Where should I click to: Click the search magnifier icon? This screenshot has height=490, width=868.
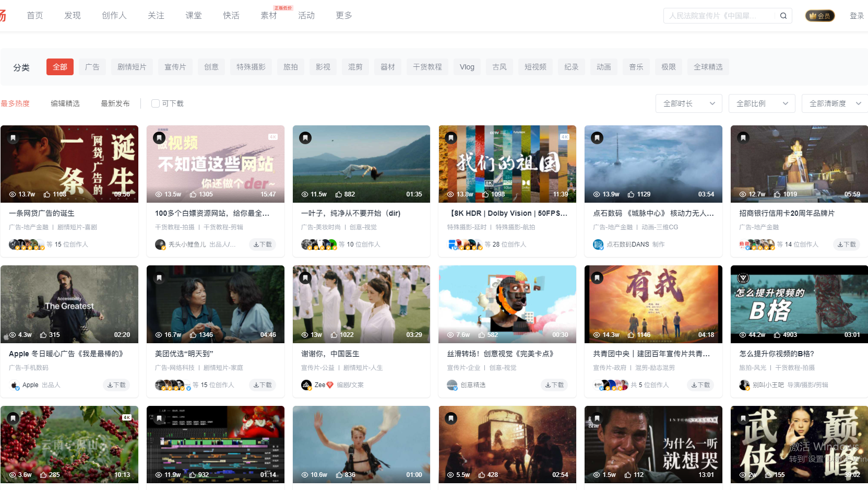(x=783, y=16)
